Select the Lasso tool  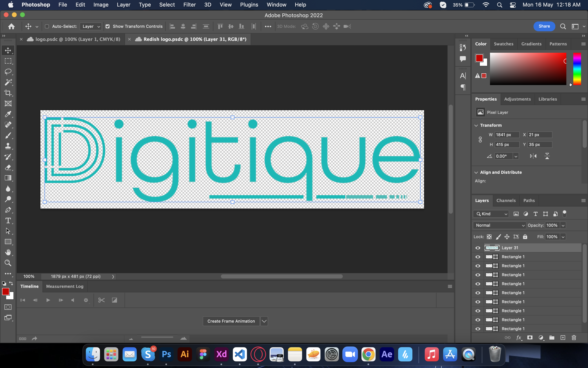pyautogui.click(x=8, y=72)
